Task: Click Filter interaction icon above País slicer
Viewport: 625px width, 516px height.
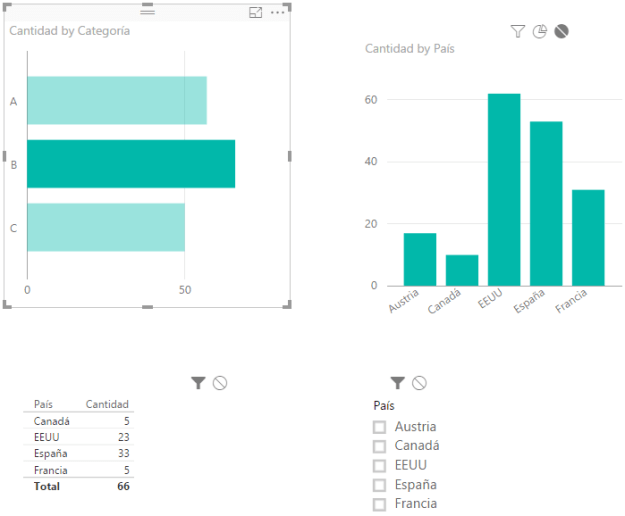Action: point(398,382)
